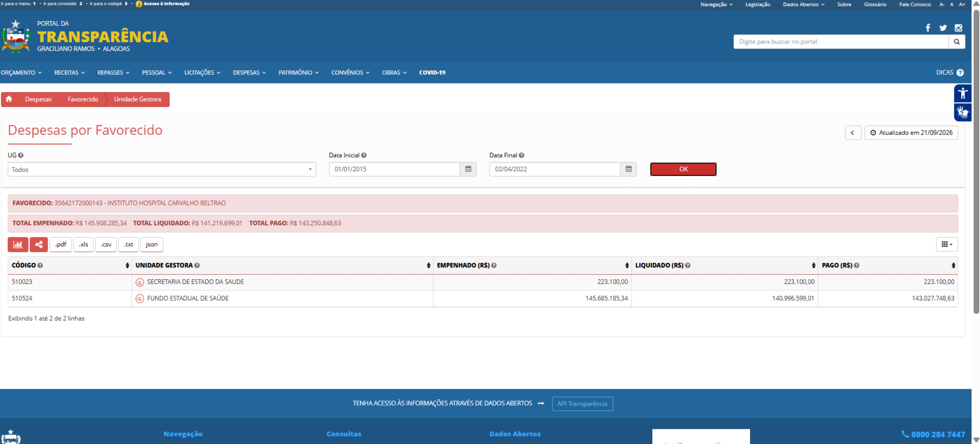
Task: Expand the Despesas navigation menu
Action: (x=249, y=72)
